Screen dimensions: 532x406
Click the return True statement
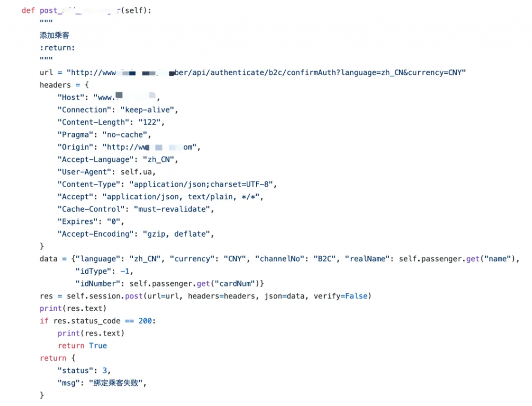tap(82, 346)
